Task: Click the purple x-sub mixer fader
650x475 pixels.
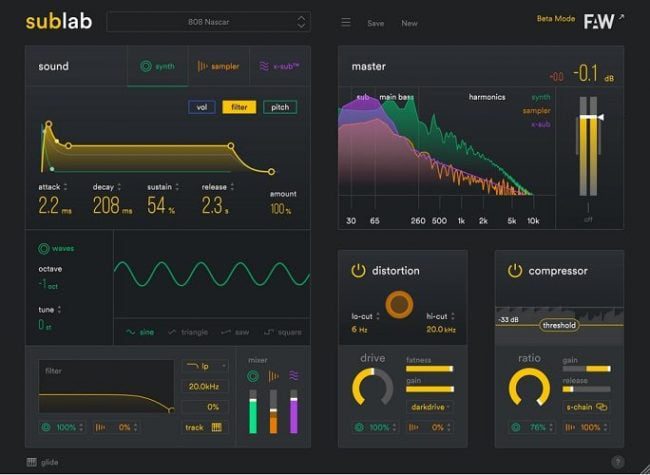Action: (x=293, y=412)
